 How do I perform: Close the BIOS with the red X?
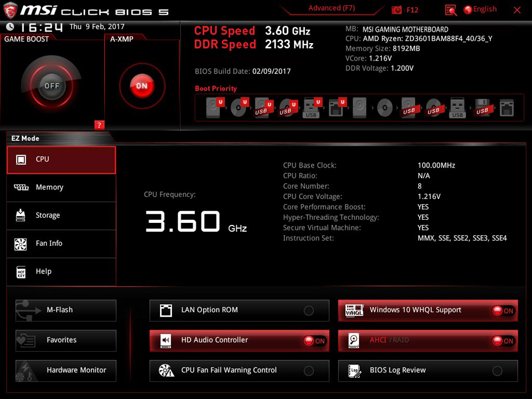tap(517, 10)
